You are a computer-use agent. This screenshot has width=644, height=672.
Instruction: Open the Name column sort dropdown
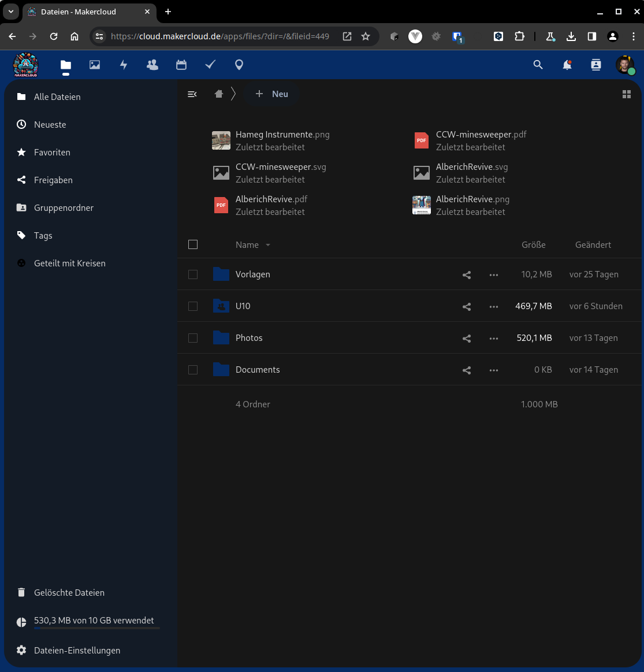(x=253, y=244)
